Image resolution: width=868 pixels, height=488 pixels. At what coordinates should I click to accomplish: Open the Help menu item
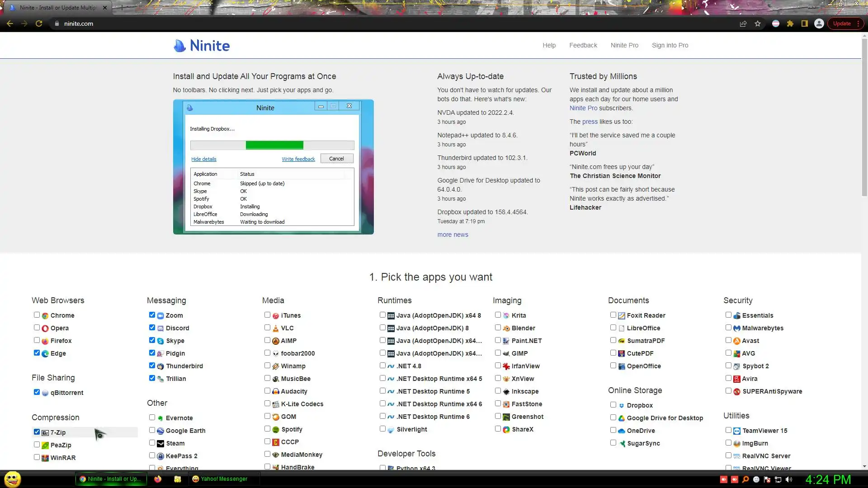549,45
